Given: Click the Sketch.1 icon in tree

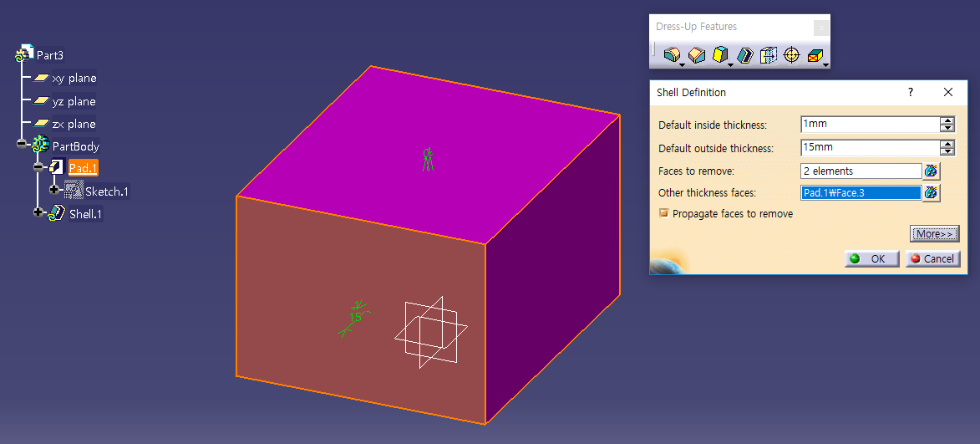Looking at the screenshot, I should [74, 190].
